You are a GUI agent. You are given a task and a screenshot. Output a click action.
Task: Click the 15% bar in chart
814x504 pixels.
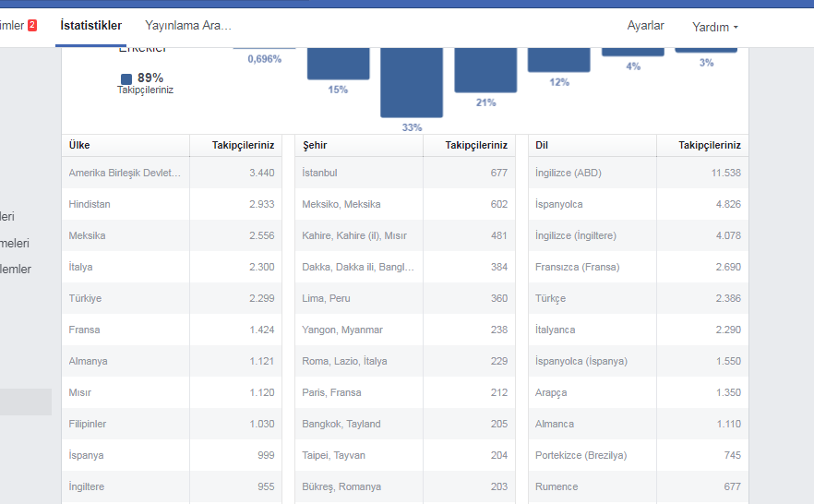(x=338, y=64)
